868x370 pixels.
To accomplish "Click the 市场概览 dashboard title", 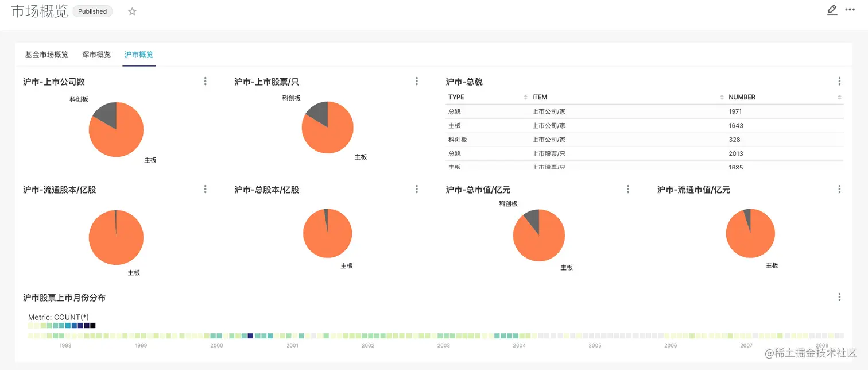I will (40, 11).
